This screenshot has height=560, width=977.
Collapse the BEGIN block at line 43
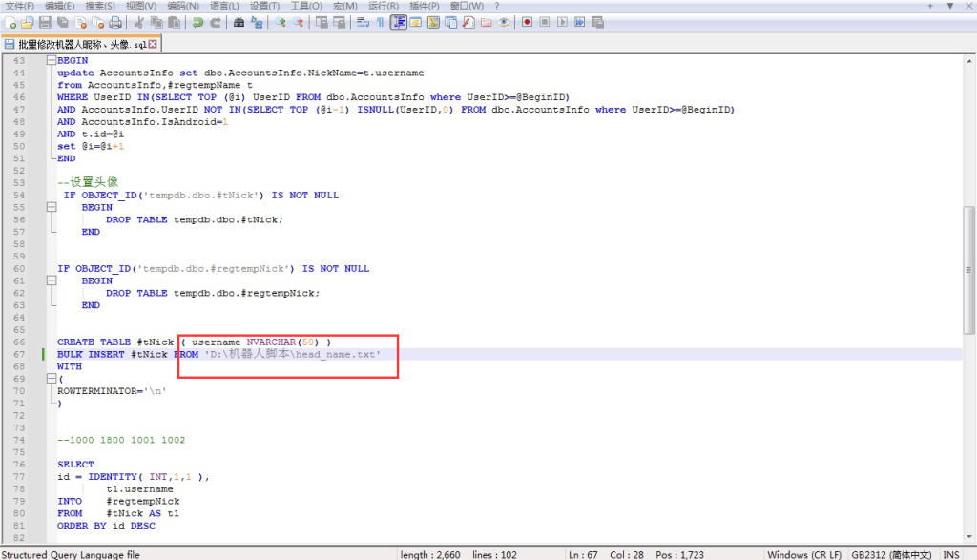coord(51,60)
